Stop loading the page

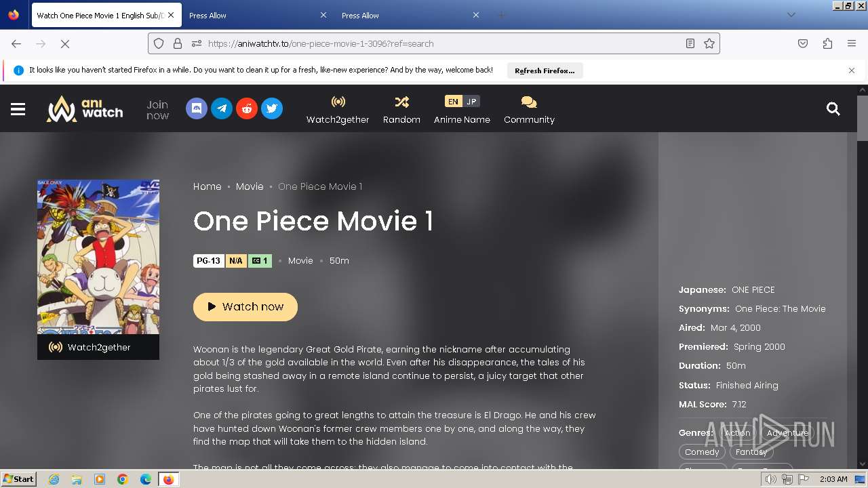[65, 43]
